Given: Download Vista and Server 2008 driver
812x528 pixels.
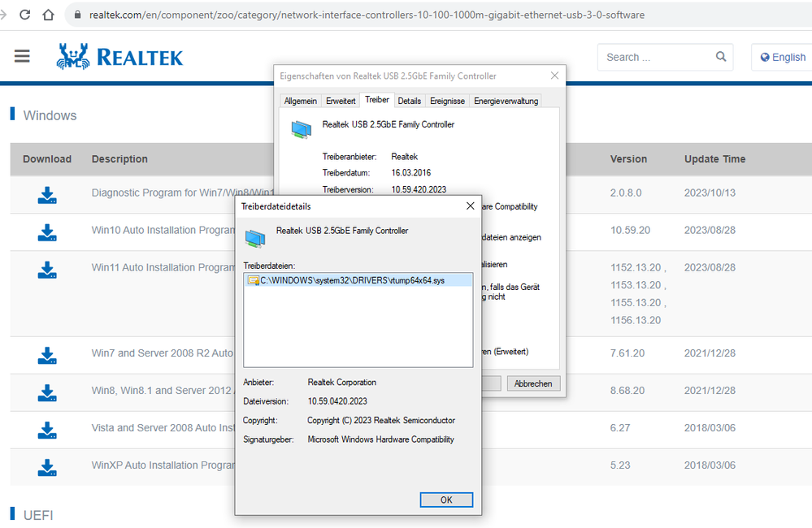Looking at the screenshot, I should pyautogui.click(x=47, y=430).
